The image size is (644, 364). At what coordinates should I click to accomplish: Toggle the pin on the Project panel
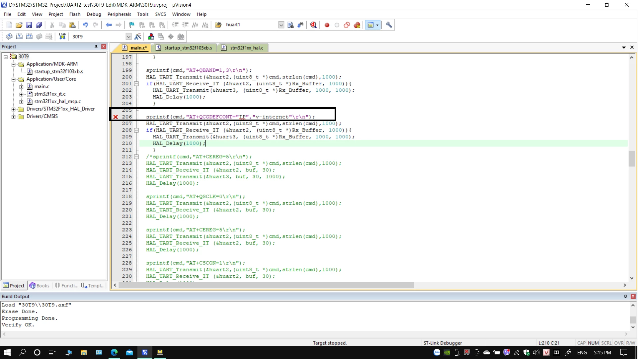pos(96,46)
